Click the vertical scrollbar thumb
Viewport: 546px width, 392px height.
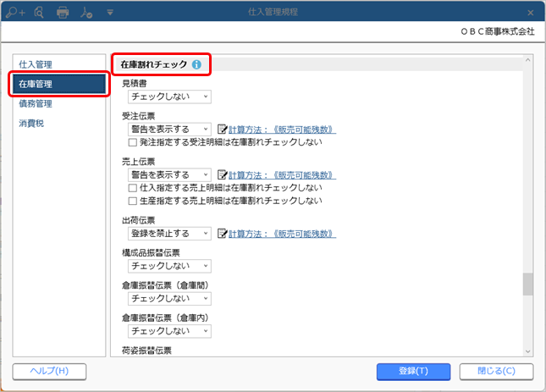528,284
